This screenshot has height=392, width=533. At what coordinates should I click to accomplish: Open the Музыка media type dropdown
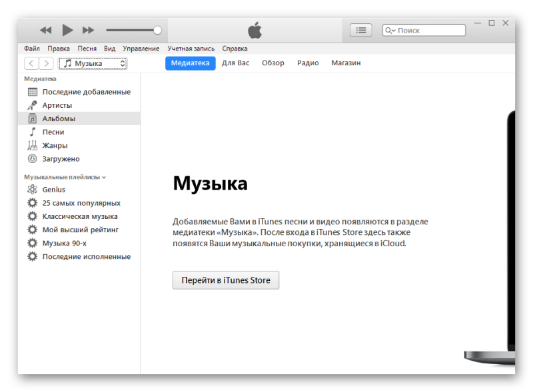(93, 63)
